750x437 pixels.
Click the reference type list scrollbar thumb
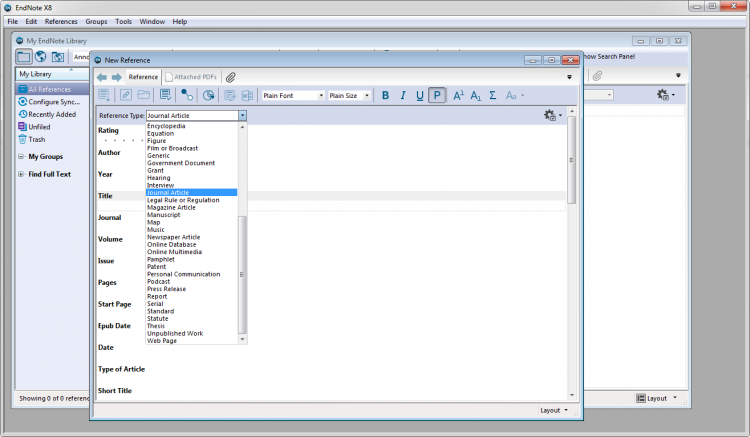point(242,274)
